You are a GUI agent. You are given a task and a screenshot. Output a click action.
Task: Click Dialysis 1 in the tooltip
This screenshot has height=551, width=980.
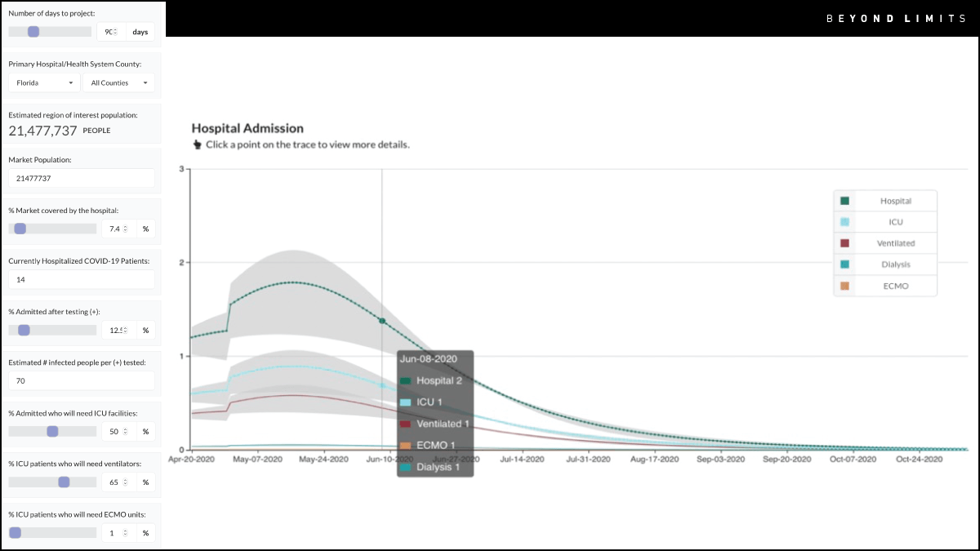coord(439,467)
